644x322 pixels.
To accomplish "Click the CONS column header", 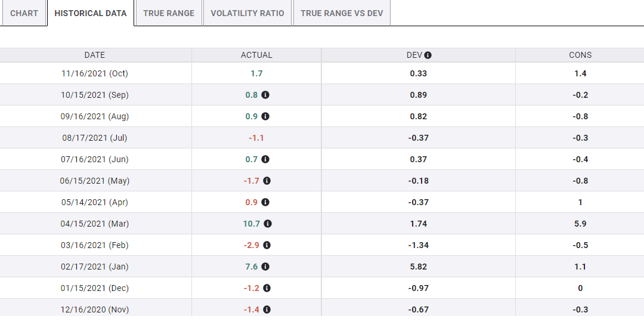I will (x=580, y=55).
